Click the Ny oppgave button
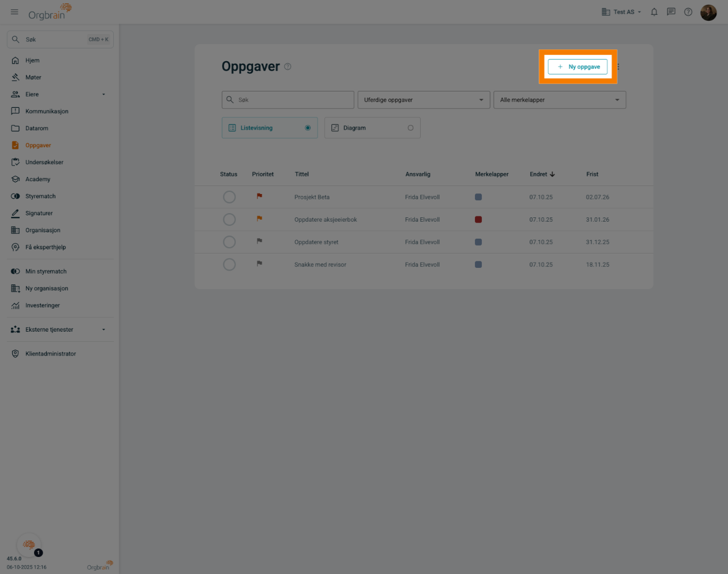This screenshot has height=574, width=728. (578, 67)
